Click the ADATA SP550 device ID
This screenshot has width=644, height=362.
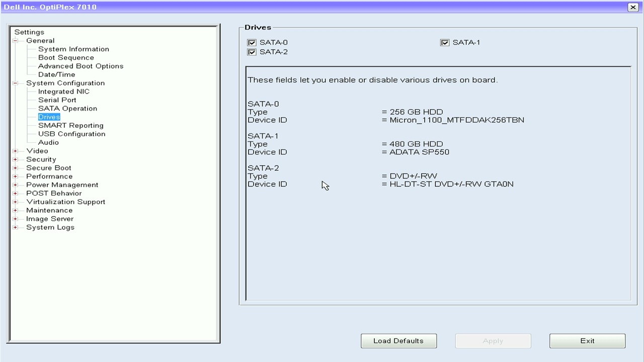coord(420,152)
